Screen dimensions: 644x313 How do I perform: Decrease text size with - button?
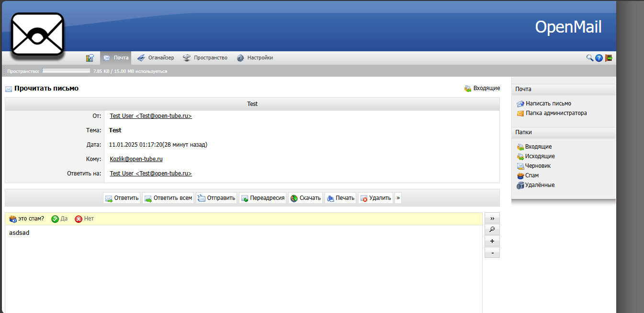click(492, 253)
